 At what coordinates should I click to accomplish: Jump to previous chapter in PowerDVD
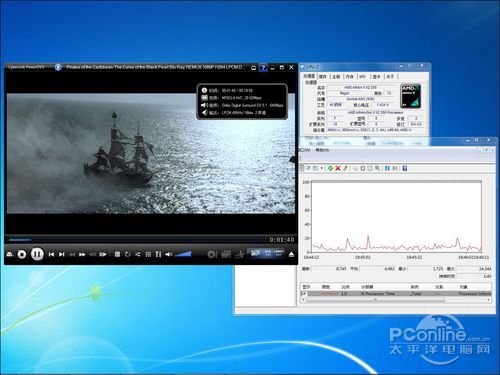[51, 254]
